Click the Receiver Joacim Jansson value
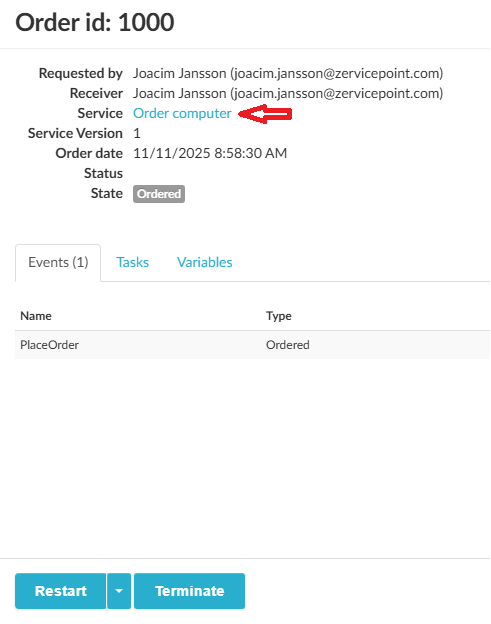This screenshot has height=624, width=491. pyautogui.click(x=288, y=94)
